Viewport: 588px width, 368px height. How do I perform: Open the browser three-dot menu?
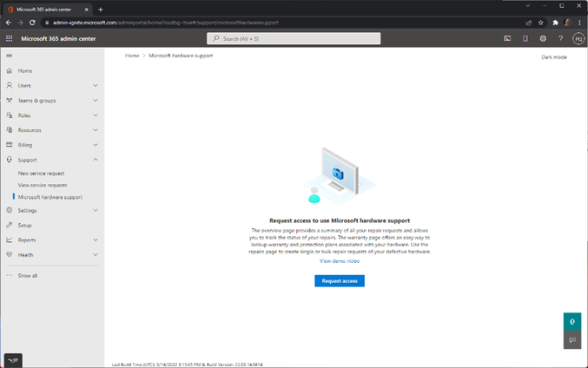579,23
